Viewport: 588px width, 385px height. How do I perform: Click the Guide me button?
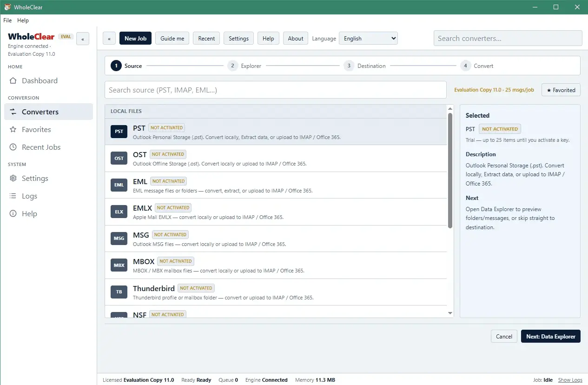click(x=172, y=39)
